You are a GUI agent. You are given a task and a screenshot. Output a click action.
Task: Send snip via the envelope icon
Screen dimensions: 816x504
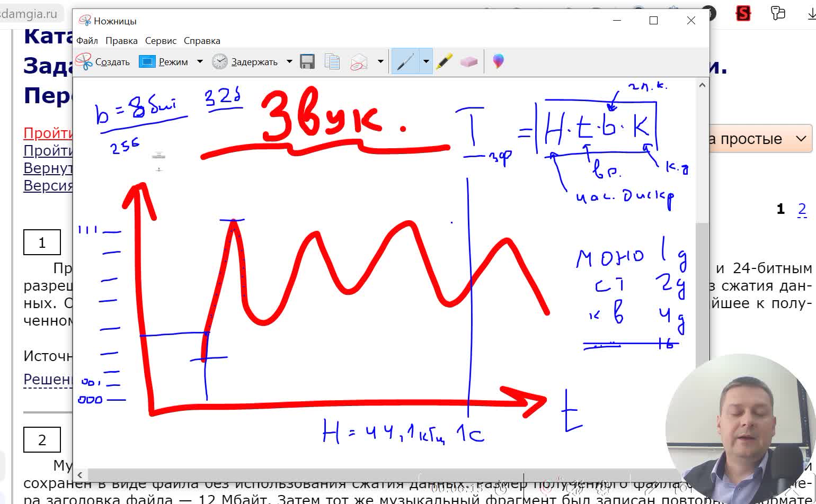359,62
